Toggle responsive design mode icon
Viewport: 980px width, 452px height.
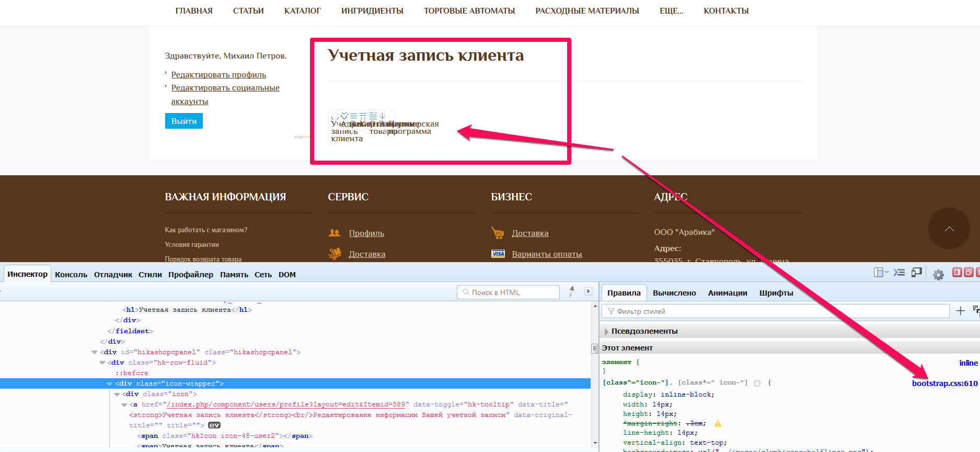[916, 272]
